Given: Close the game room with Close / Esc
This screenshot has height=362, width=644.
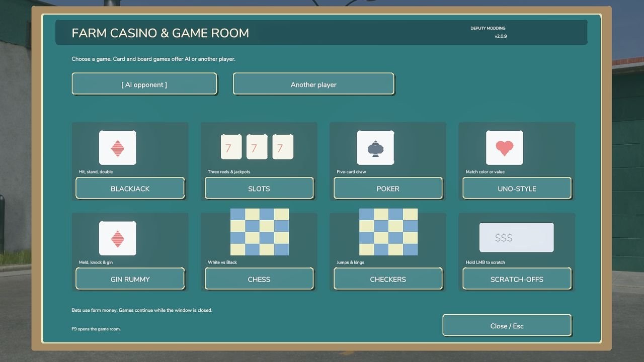Looking at the screenshot, I should click(507, 326).
